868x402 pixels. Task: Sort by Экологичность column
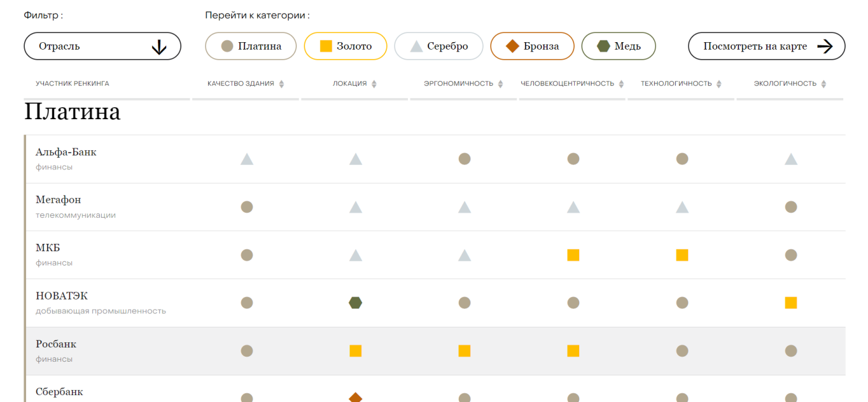coord(790,84)
